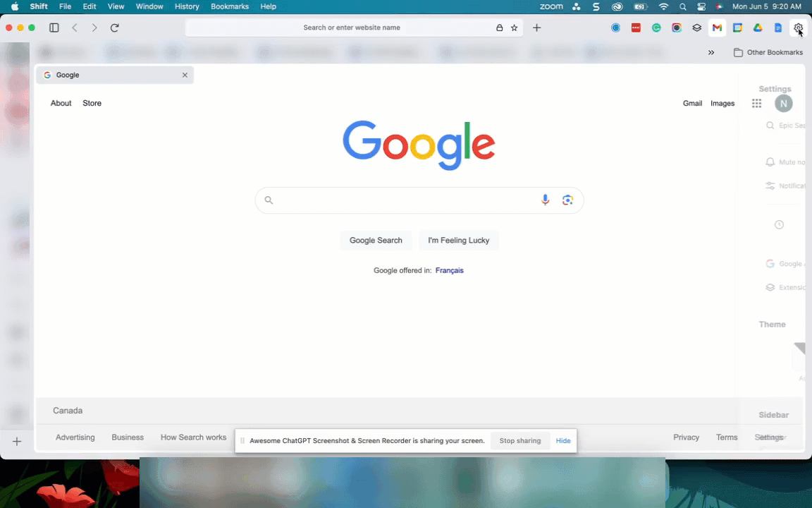Screen dimensions: 812x508
Task: Open the Bookmarks menu
Action: point(229,7)
